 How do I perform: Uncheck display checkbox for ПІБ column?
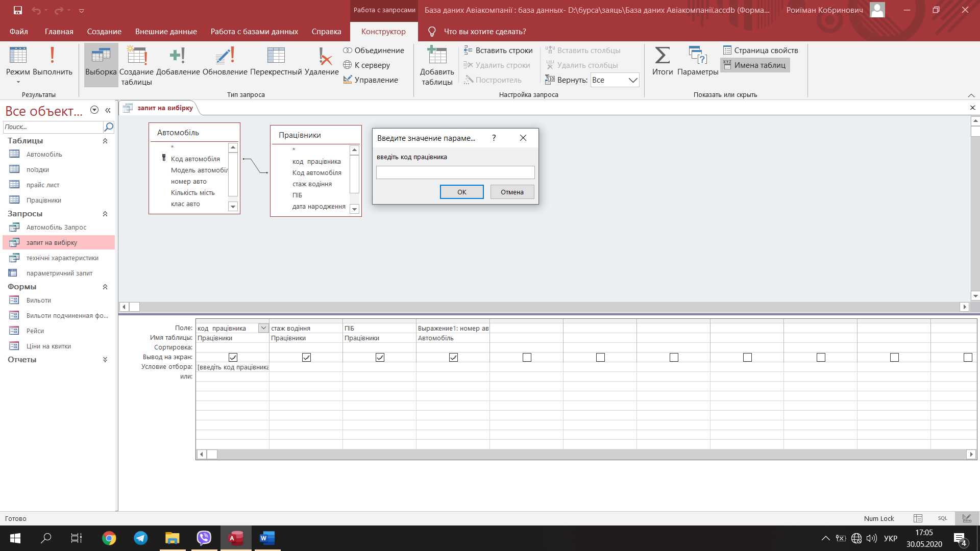point(380,358)
